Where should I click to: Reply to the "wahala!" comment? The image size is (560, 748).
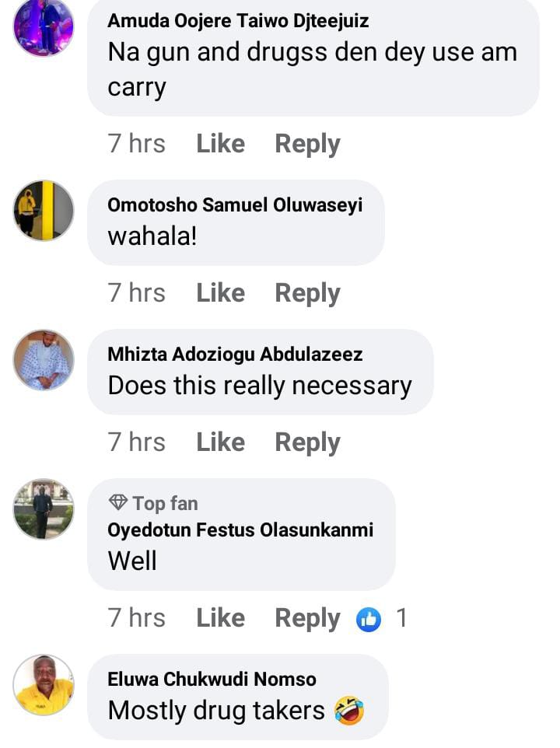307,293
